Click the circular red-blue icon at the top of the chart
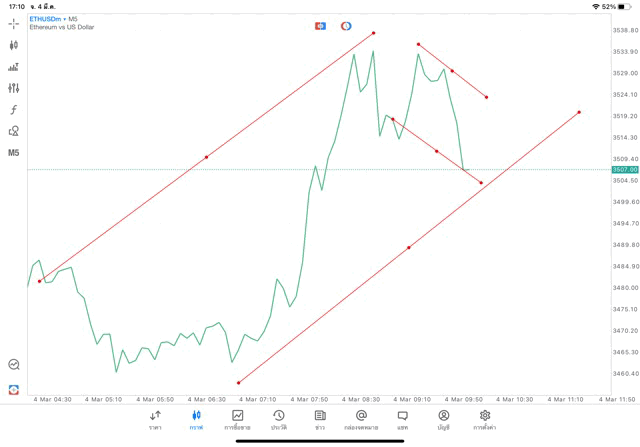This screenshot has width=640, height=447. (346, 26)
